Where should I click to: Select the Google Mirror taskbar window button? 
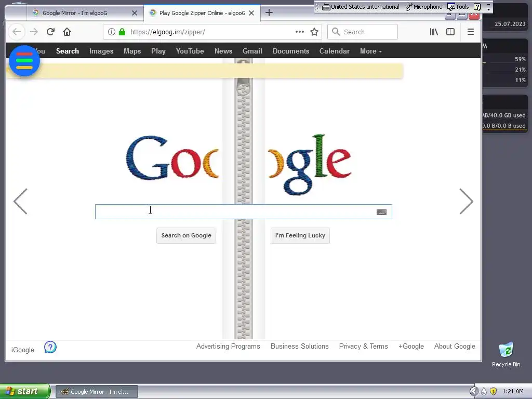(x=97, y=392)
